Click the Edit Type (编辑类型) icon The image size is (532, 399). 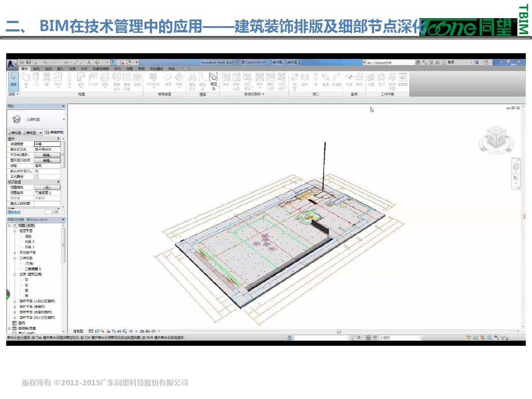point(54,133)
